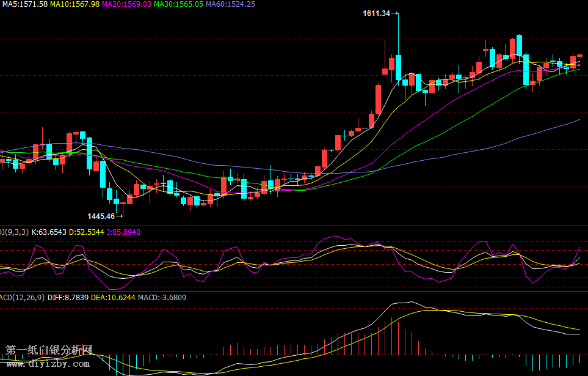Screen dimensions: 588x376
Task: Click the tallest red MACD histogram bar
Action: click(391, 336)
